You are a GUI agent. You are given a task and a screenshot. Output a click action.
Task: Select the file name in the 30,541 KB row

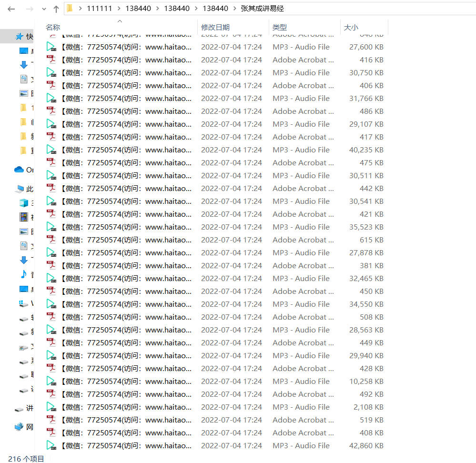coord(126,201)
